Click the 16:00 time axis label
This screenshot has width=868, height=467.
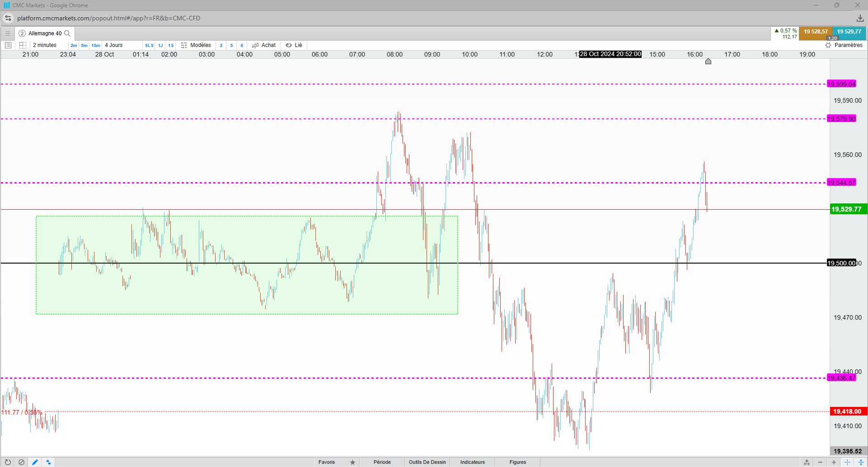694,54
